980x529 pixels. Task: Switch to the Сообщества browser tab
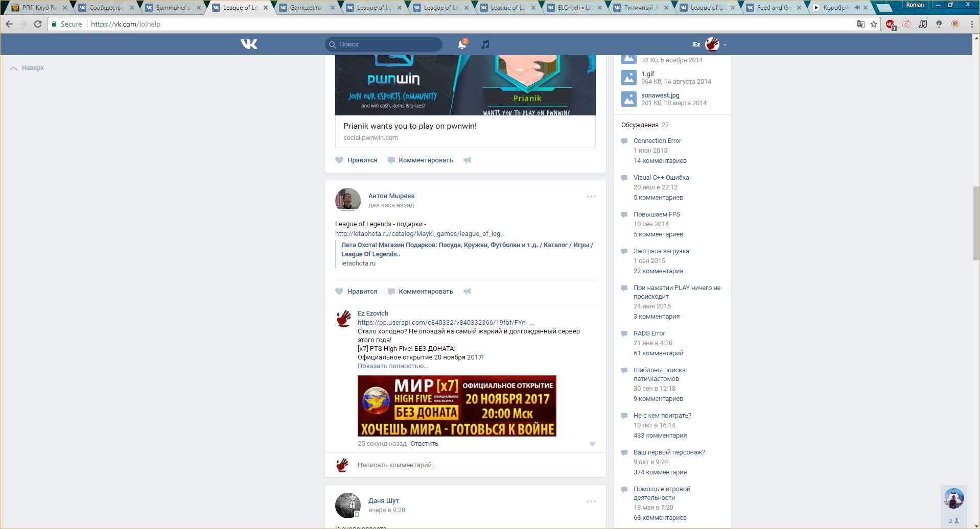[105, 8]
